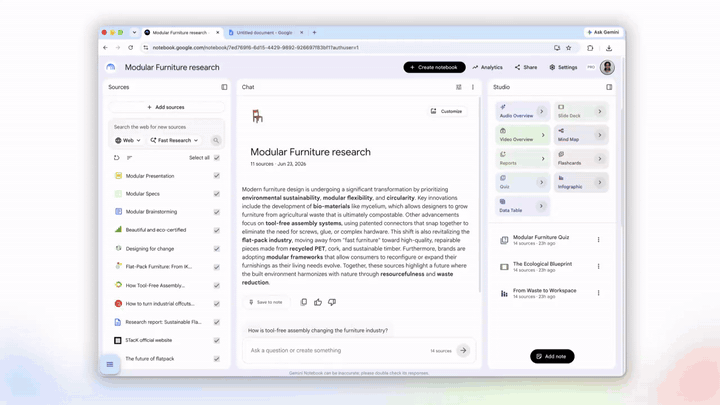Expand Flashcards options arrow
720x405 pixels.
coord(600,159)
